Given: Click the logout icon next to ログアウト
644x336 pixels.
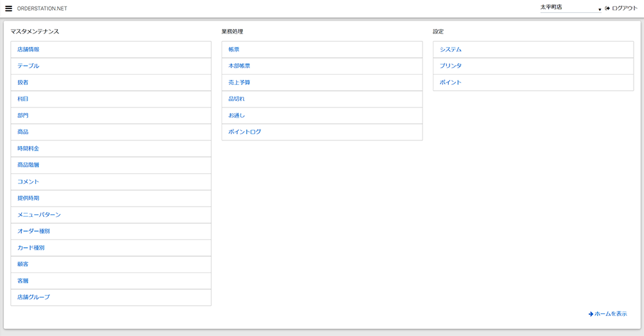Looking at the screenshot, I should (x=607, y=8).
